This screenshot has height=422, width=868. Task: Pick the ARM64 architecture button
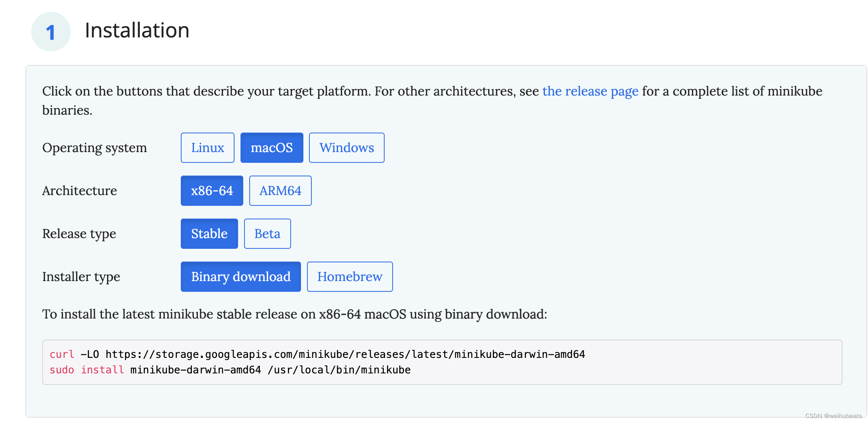tap(280, 191)
